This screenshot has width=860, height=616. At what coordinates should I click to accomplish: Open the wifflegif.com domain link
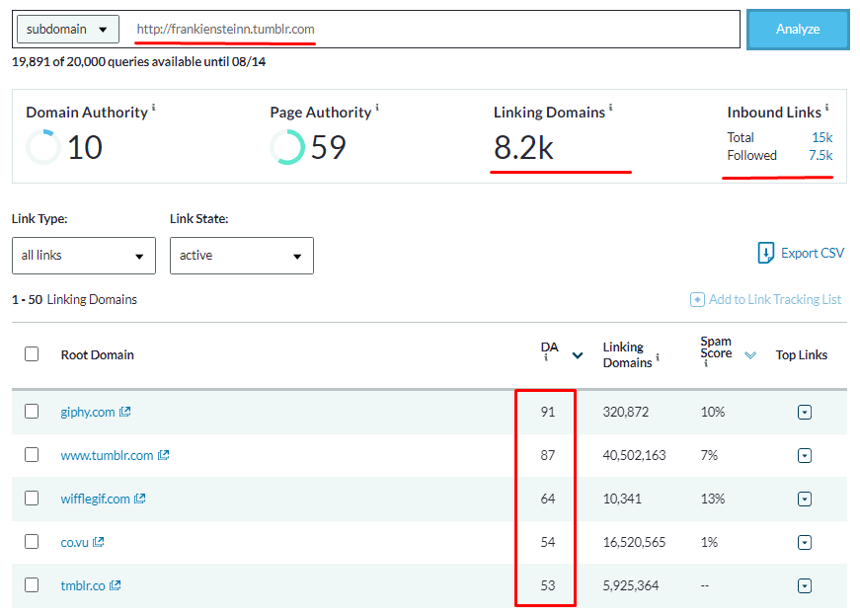(x=96, y=499)
